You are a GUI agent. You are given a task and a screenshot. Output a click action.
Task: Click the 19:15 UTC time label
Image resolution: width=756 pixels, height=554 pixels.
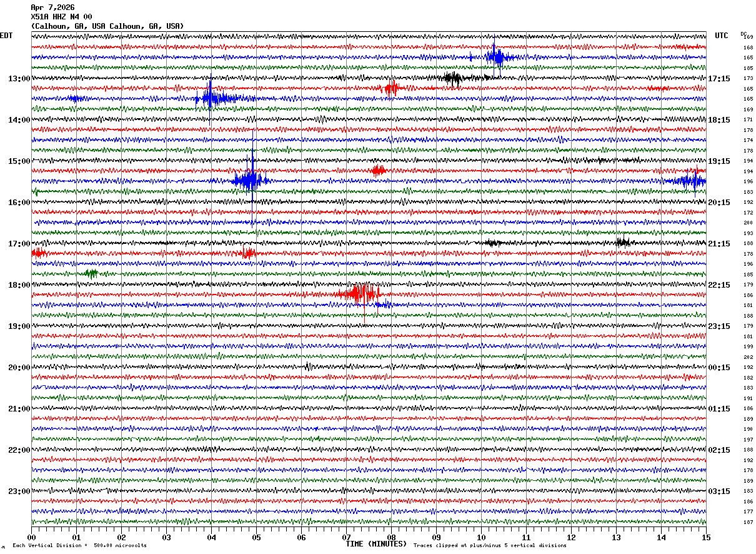coord(719,161)
